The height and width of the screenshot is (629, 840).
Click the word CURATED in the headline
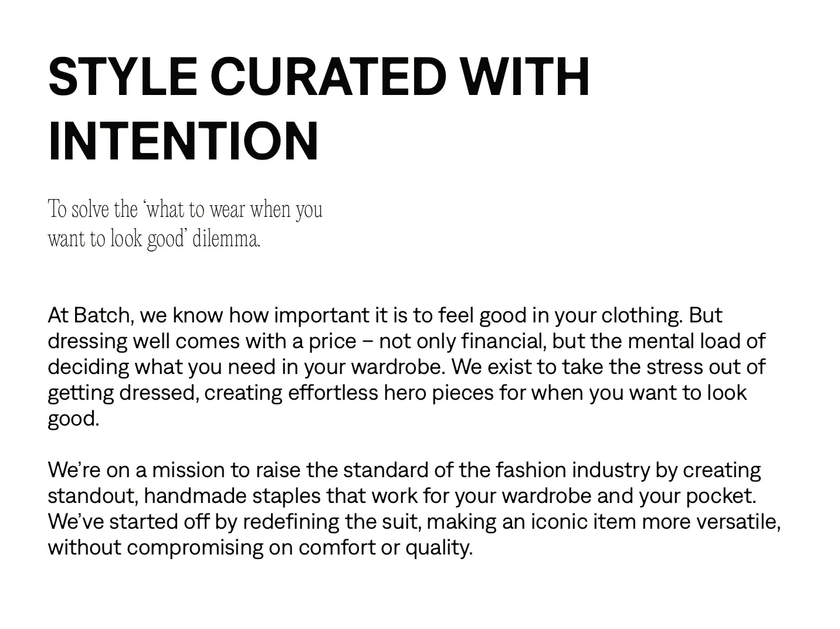coord(327,77)
